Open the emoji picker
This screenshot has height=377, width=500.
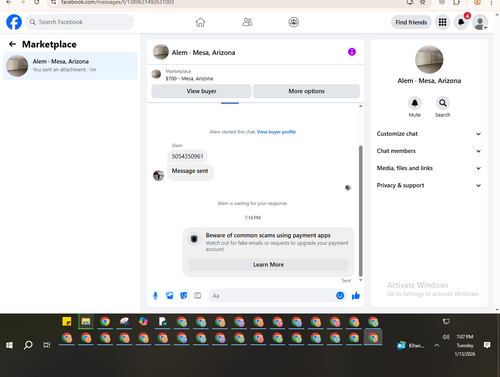pos(340,295)
